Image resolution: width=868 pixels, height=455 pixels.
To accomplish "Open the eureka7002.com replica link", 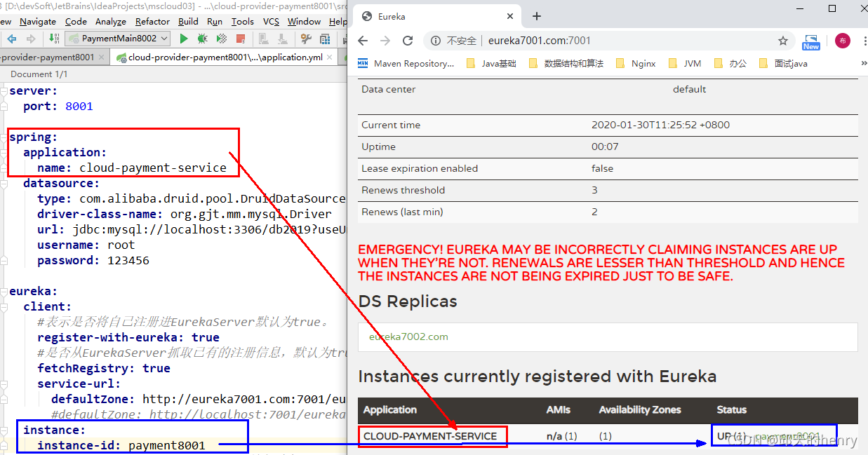I will point(408,337).
